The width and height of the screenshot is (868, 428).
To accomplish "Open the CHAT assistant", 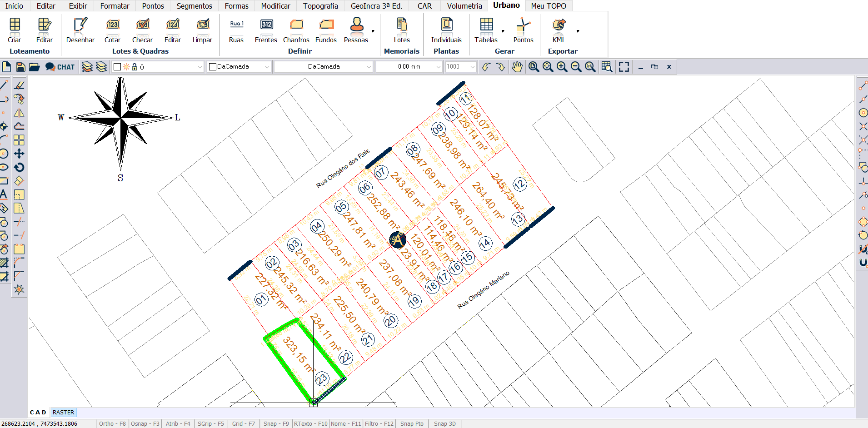I will 60,67.
